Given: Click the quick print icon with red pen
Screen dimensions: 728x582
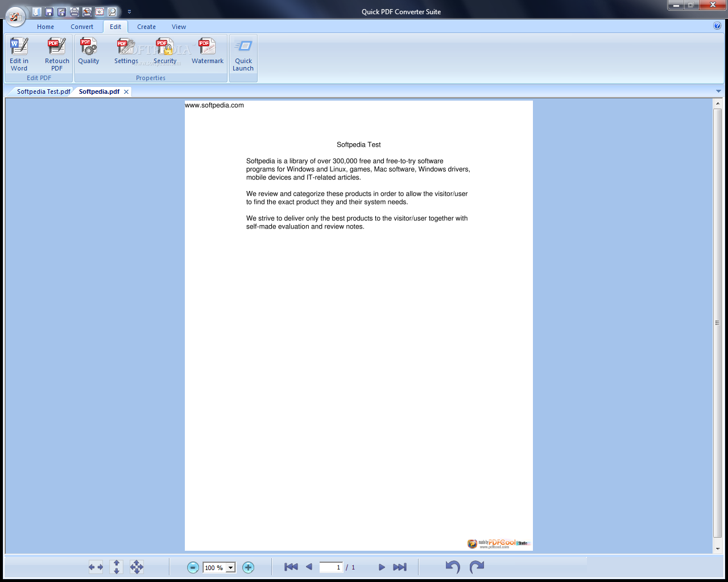Looking at the screenshot, I should click(87, 11).
